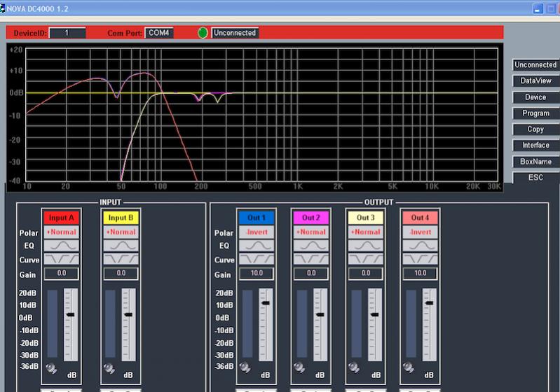The height and width of the screenshot is (392, 560).
Task: Toggle Out 1 polarity from Invert
Action: coord(256,232)
